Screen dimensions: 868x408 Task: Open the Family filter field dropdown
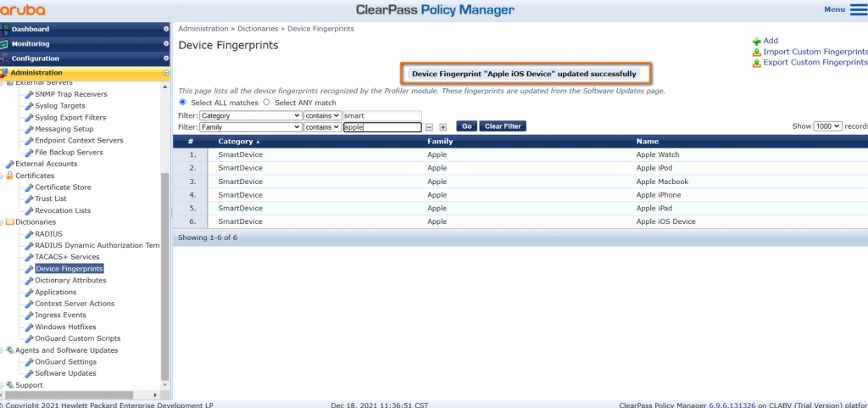tap(251, 126)
